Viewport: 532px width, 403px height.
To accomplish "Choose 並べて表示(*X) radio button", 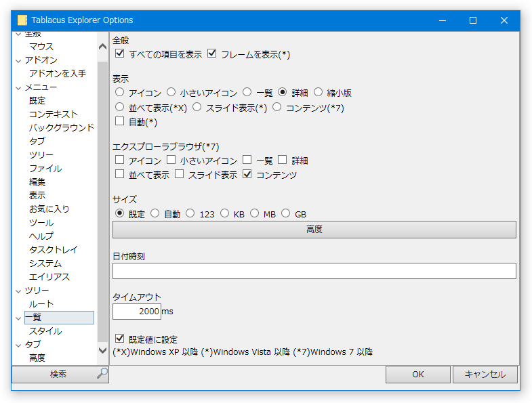I will tap(119, 107).
